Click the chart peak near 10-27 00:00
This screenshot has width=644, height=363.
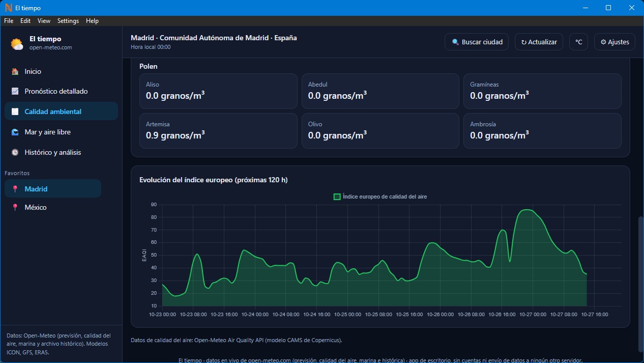(x=527, y=210)
